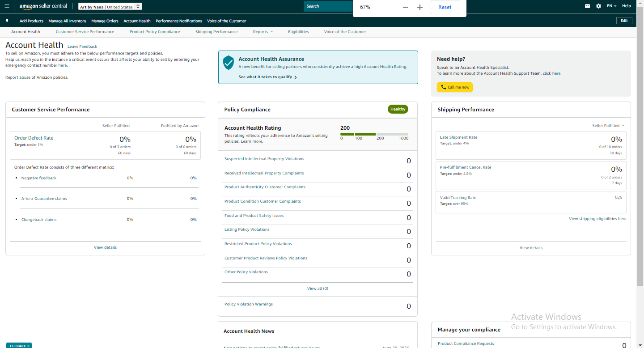
Task: Go to Manage All Inventory
Action: 67,21
